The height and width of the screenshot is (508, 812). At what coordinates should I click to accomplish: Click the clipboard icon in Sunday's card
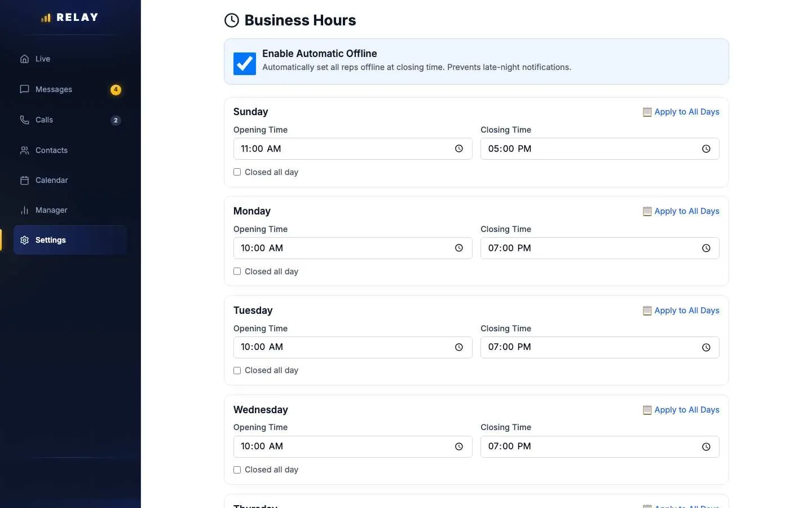point(647,112)
